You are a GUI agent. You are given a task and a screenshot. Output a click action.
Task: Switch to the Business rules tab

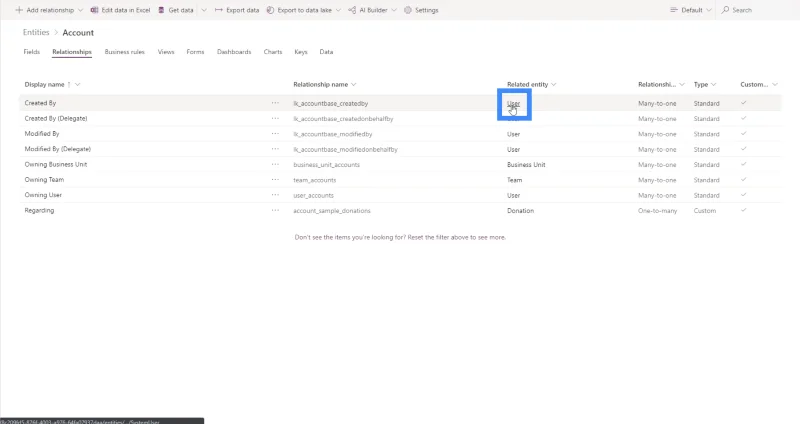point(124,52)
